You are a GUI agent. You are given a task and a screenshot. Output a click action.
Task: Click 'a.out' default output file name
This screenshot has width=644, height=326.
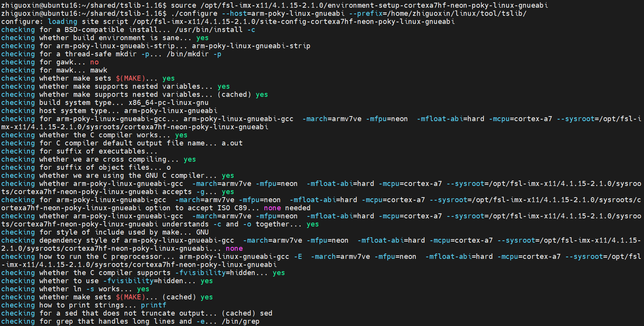pos(232,143)
